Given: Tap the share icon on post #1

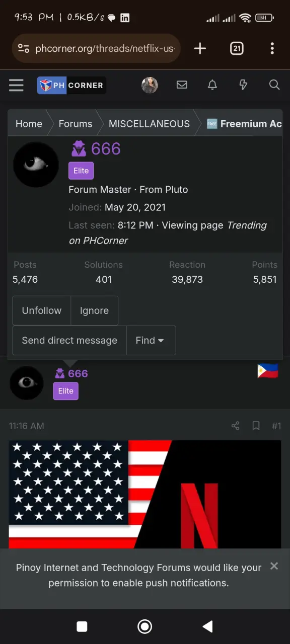Looking at the screenshot, I should [x=235, y=426].
